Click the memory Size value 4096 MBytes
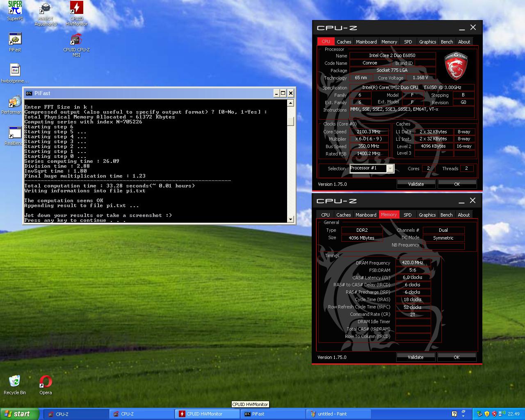This screenshot has height=420, width=525. click(361, 238)
